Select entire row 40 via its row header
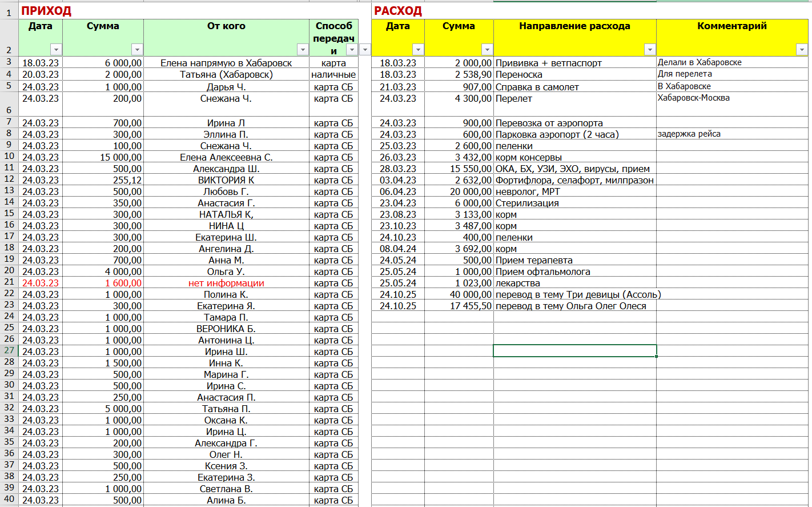The width and height of the screenshot is (812, 507). point(9,500)
